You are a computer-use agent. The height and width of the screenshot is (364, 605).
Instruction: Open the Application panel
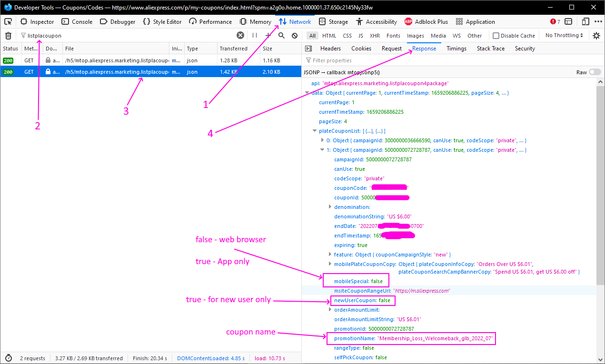(x=475, y=21)
